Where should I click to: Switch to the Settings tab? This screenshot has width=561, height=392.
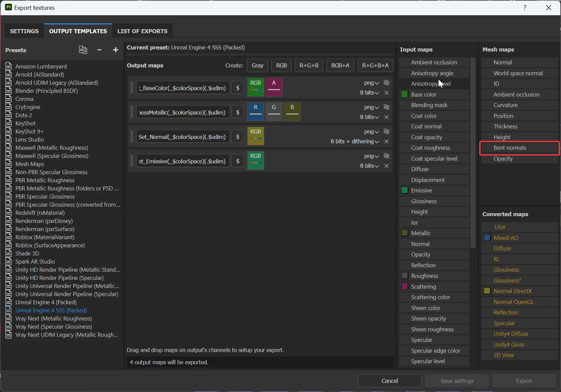24,31
